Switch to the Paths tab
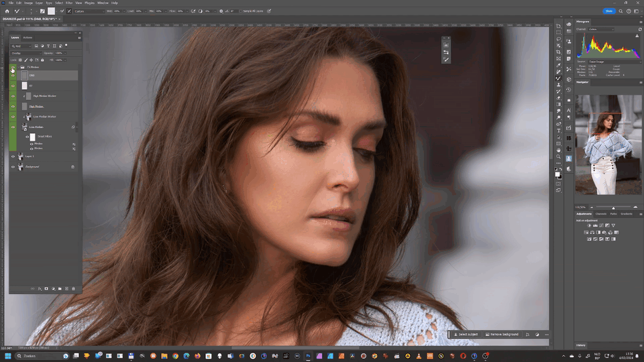 pyautogui.click(x=613, y=214)
